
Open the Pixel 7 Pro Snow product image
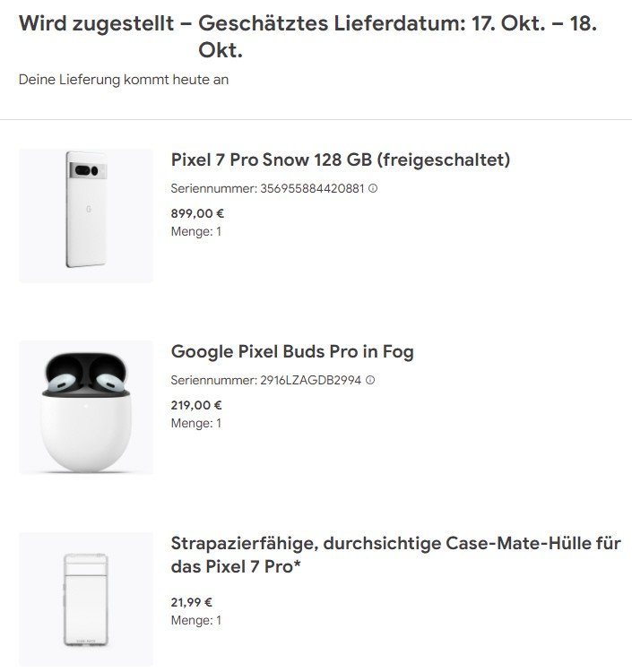86,216
